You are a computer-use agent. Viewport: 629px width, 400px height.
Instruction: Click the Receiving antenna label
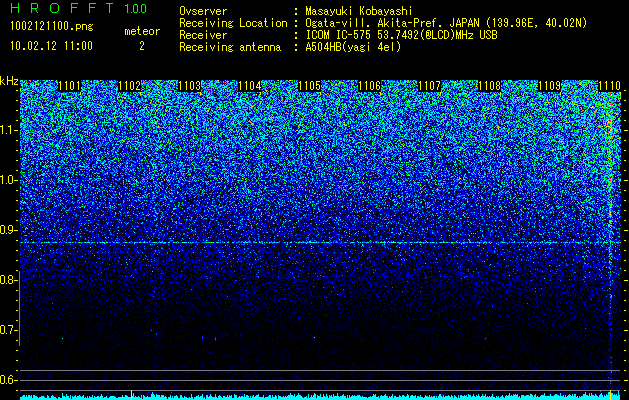pyautogui.click(x=230, y=47)
